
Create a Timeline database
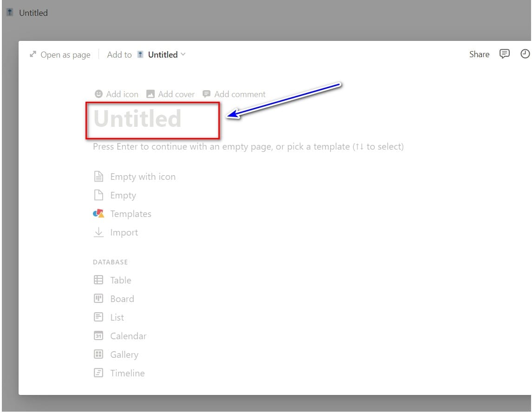[119, 373]
